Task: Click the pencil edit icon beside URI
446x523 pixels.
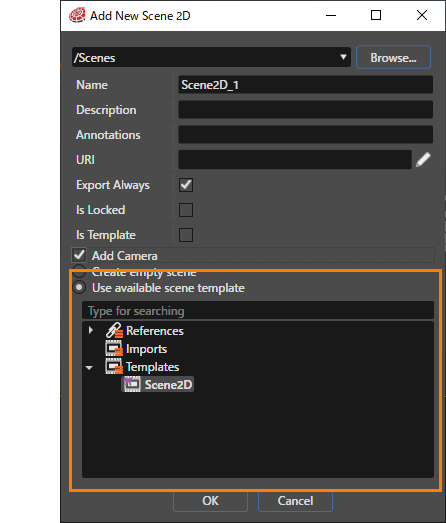Action: (423, 160)
